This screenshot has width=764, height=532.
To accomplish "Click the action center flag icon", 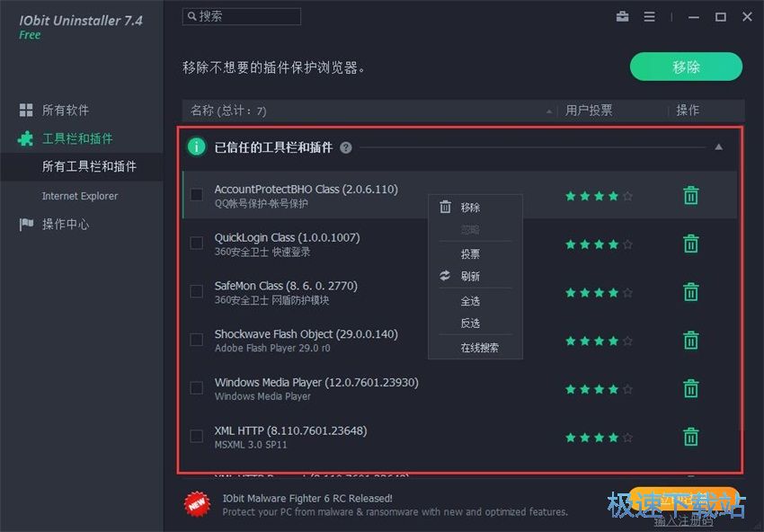I will [x=26, y=224].
